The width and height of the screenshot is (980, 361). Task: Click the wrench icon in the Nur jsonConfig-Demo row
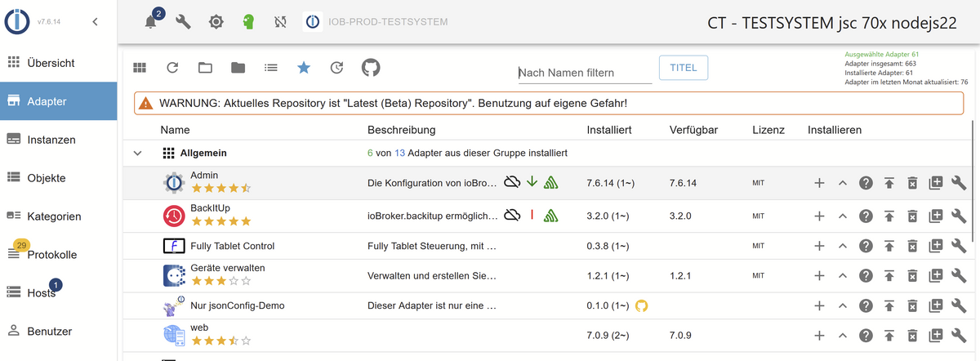[x=960, y=305]
